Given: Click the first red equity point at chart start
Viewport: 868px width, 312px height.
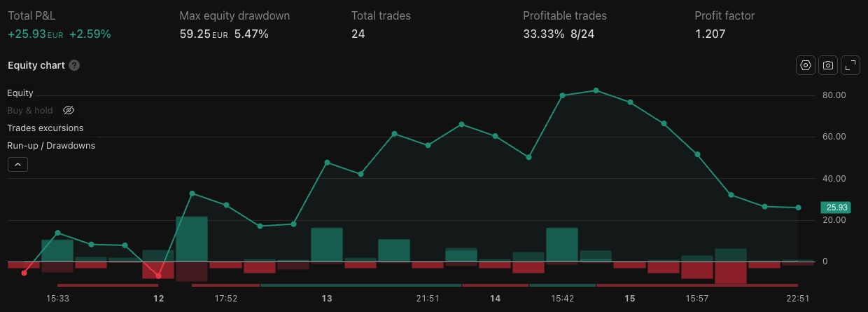Looking at the screenshot, I should 24,273.
